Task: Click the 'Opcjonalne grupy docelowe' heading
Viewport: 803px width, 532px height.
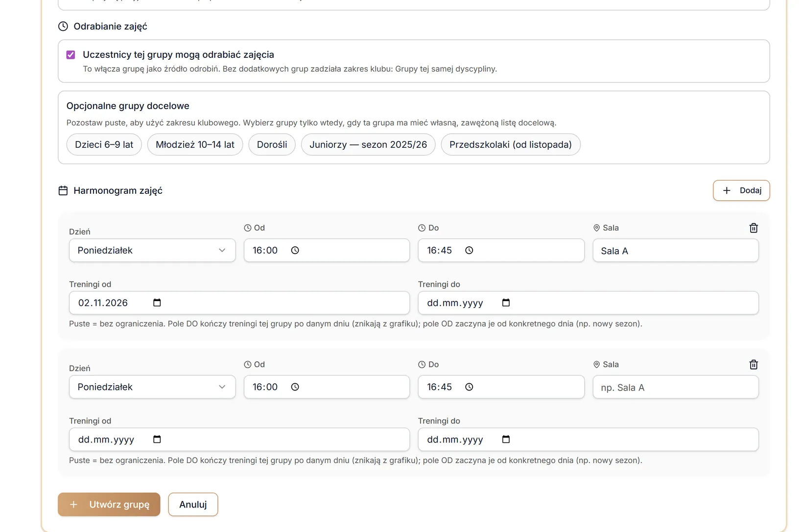Action: [x=128, y=106]
